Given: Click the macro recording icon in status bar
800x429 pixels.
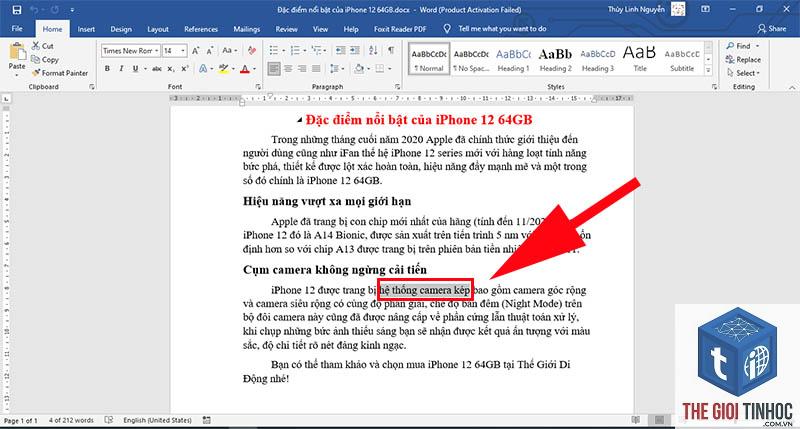Looking at the screenshot, I should point(206,420).
